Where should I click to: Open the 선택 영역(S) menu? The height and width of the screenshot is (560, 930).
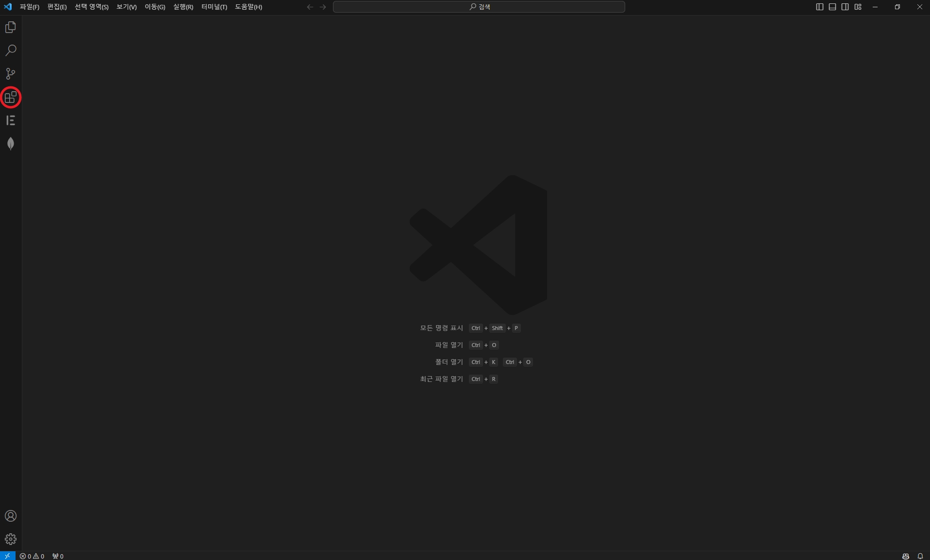click(92, 7)
